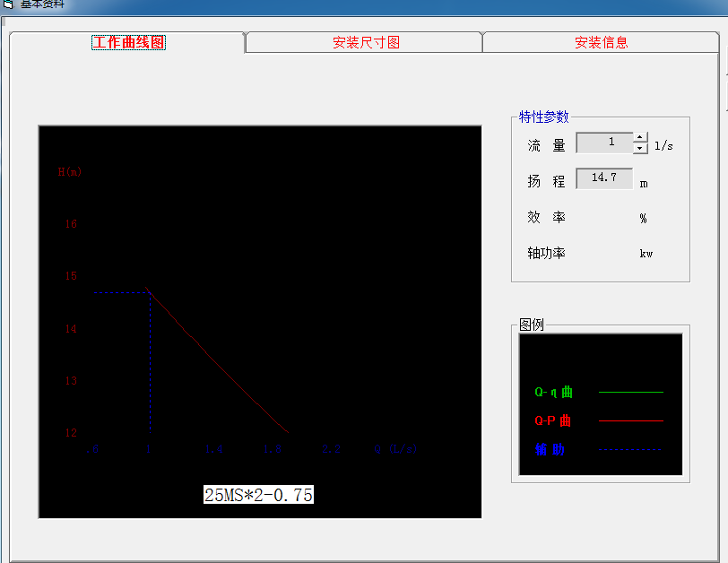Image resolution: width=728 pixels, height=563 pixels.
Task: Click the x-axis value 1.8
Action: [273, 449]
